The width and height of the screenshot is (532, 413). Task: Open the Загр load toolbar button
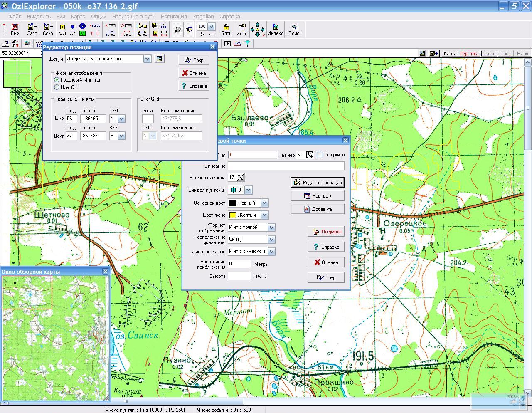pos(32,29)
